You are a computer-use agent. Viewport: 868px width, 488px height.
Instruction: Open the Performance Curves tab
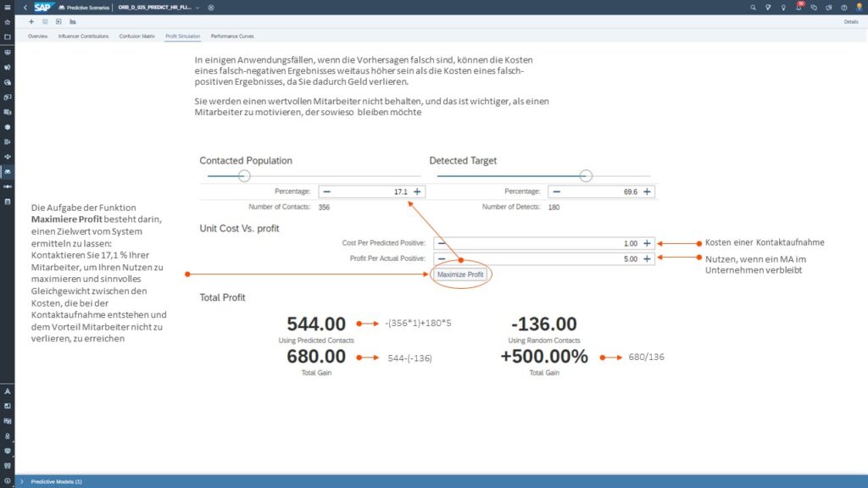[232, 36]
